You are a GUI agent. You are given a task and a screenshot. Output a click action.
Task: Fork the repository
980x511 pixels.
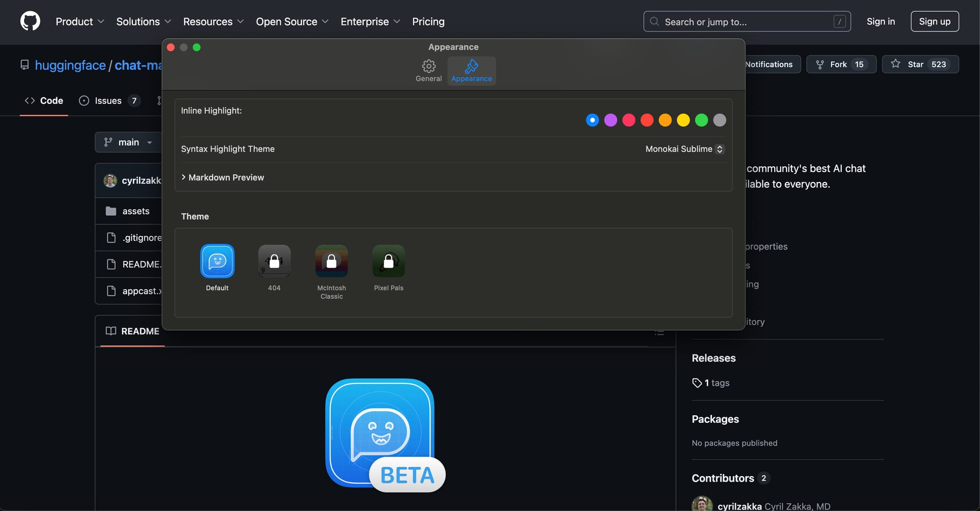841,64
